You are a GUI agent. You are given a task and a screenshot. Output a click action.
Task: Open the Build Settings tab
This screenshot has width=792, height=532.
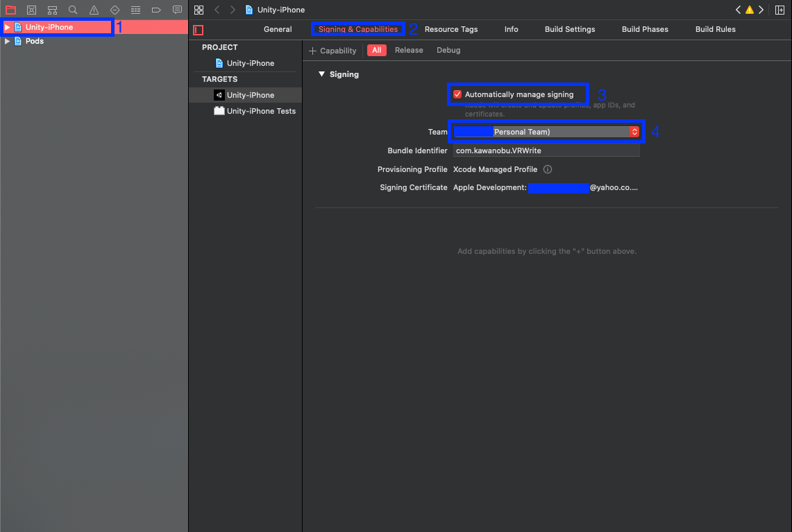tap(570, 29)
